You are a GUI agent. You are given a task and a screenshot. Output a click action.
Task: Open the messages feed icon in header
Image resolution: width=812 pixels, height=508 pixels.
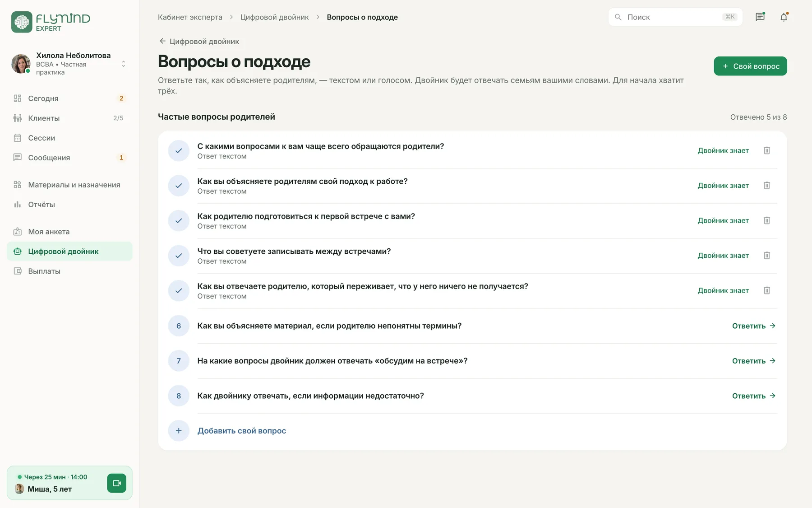[760, 17]
